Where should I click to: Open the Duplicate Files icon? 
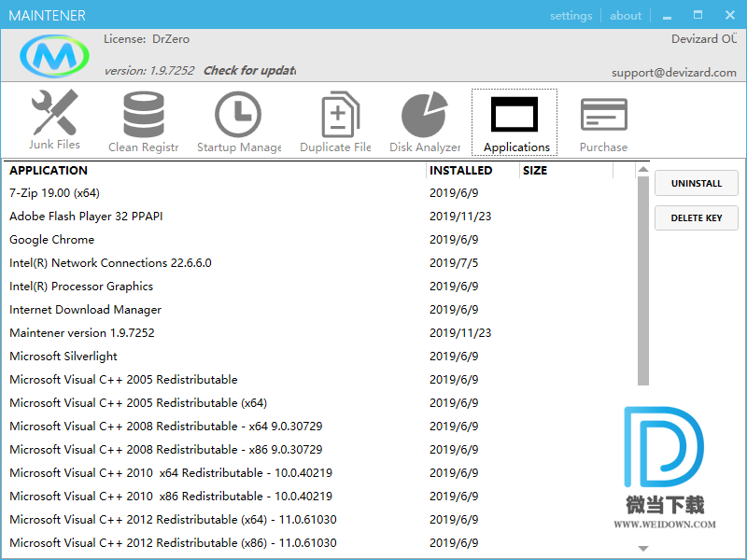340,114
